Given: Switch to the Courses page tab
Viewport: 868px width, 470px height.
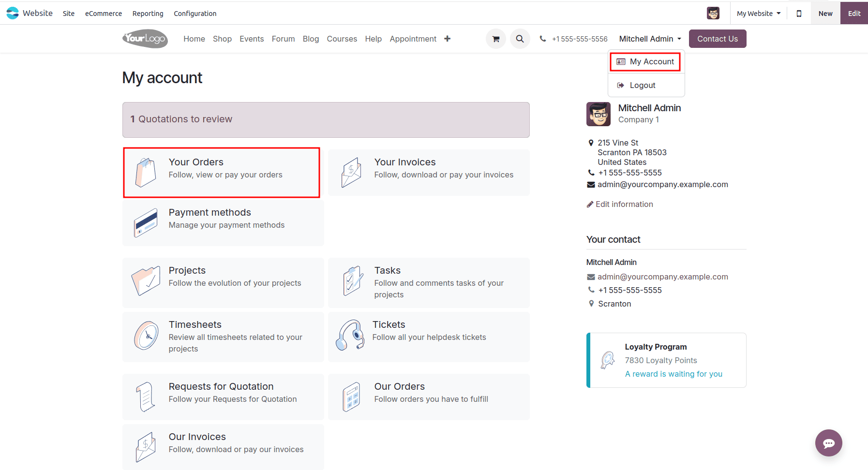Looking at the screenshot, I should click(x=342, y=38).
